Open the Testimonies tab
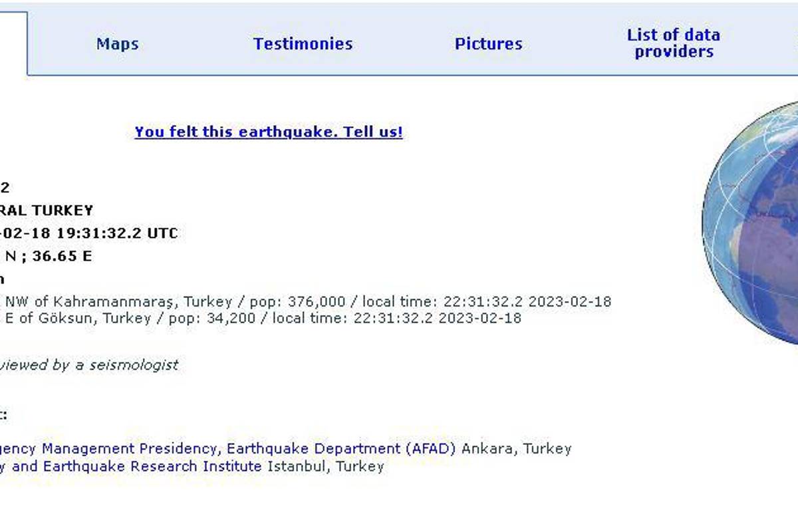Screen dimensions: 798x532 click(303, 44)
